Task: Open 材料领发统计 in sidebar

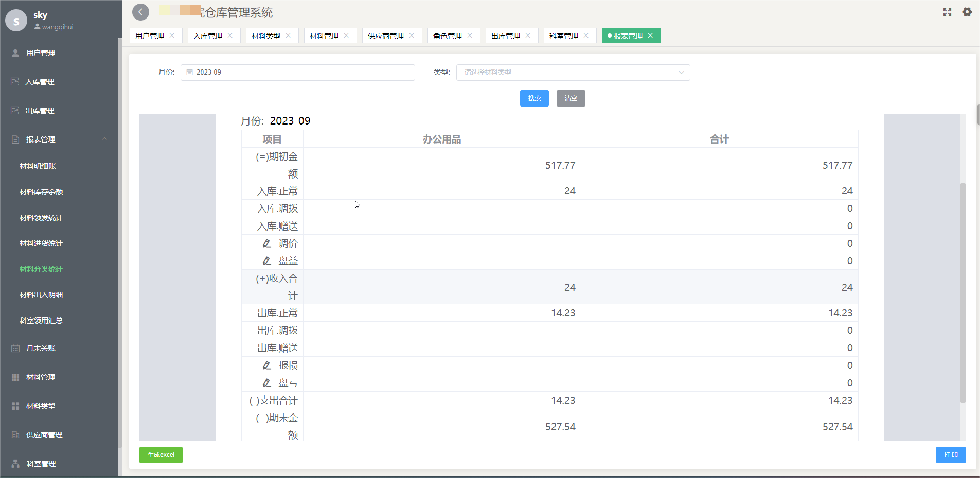Action: coord(41,218)
